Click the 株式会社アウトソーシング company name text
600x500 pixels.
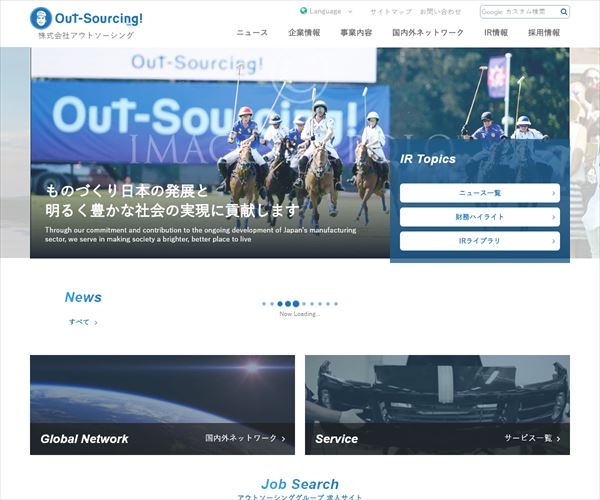pyautogui.click(x=86, y=36)
